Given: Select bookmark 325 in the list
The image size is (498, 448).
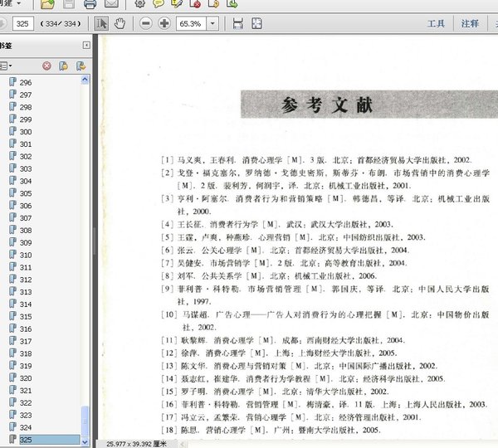Looking at the screenshot, I should pyautogui.click(x=26, y=439).
